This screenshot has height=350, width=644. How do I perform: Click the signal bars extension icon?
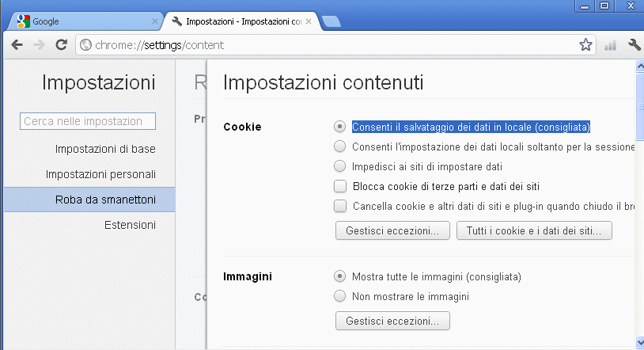pyautogui.click(x=610, y=45)
